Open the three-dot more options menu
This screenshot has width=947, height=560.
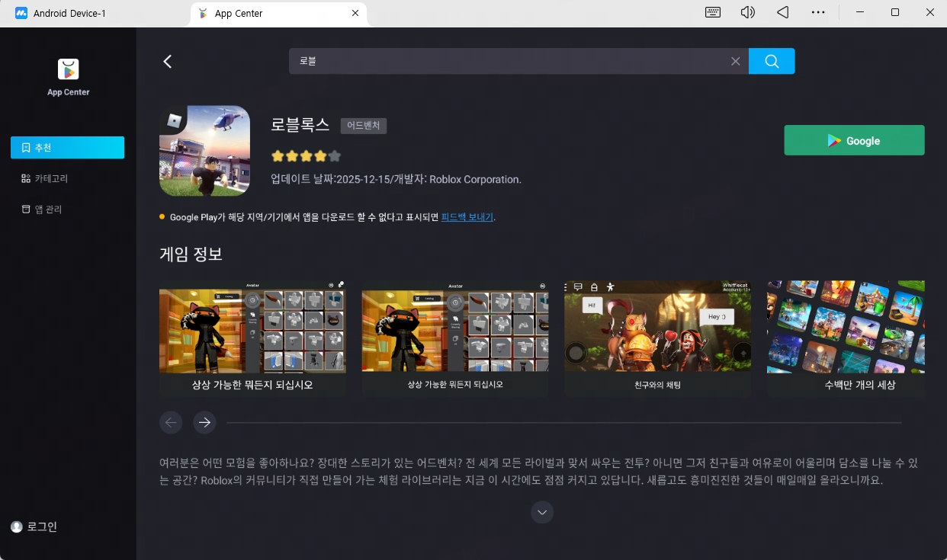tap(818, 12)
